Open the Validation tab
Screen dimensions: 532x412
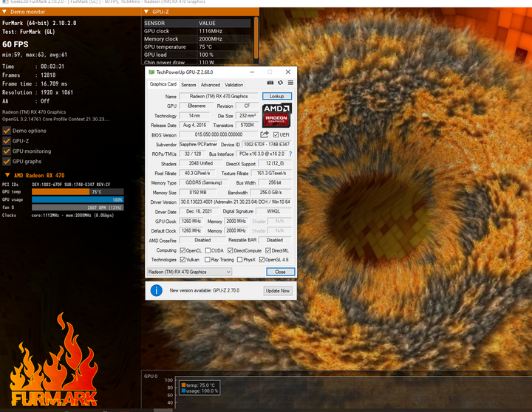coord(233,85)
